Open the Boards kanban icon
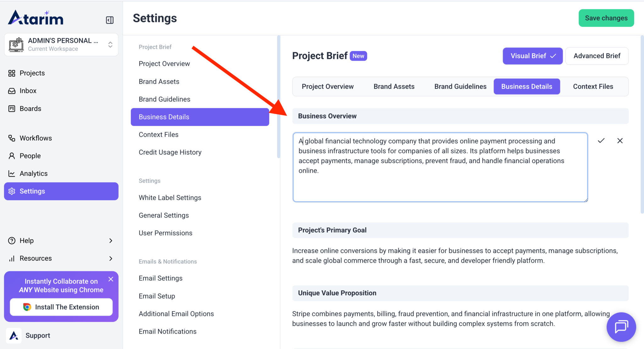This screenshot has width=644, height=349. (12, 109)
